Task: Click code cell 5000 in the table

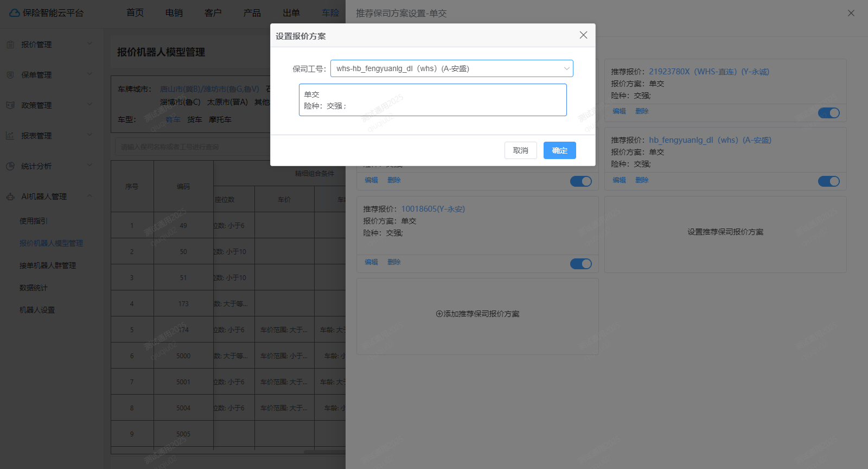Action: tap(183, 356)
